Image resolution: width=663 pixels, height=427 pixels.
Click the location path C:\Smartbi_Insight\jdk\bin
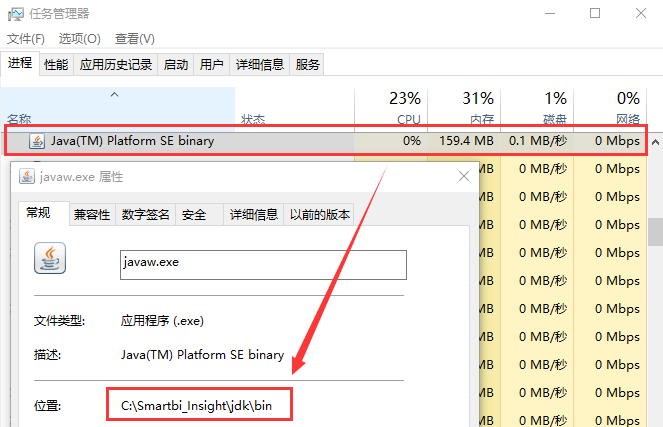point(197,405)
